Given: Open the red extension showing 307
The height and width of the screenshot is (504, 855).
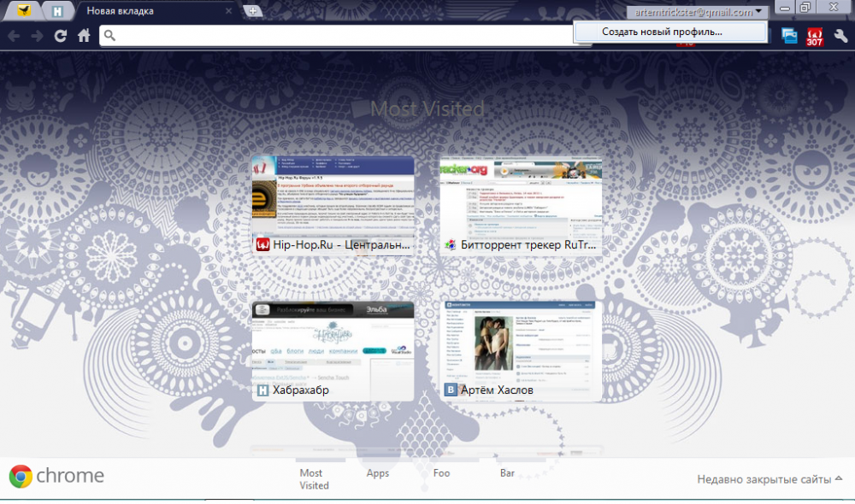Looking at the screenshot, I should click(815, 37).
